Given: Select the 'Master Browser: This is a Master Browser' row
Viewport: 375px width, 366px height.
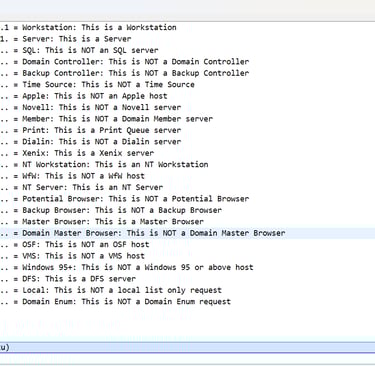Looking at the screenshot, I should click(x=102, y=221).
